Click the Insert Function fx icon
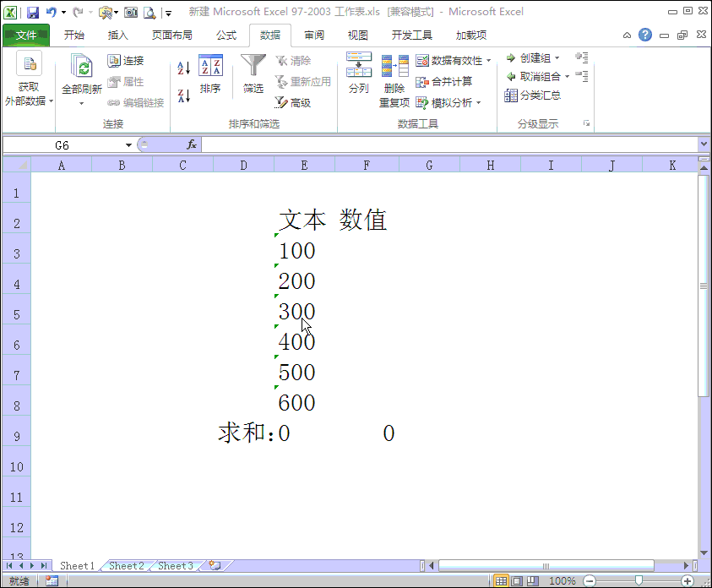This screenshot has width=712, height=588. pos(192,144)
